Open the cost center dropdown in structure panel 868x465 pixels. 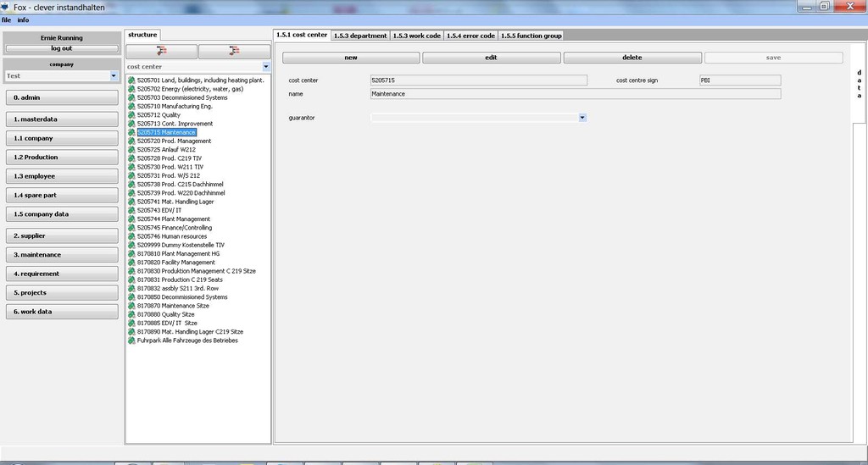point(265,66)
